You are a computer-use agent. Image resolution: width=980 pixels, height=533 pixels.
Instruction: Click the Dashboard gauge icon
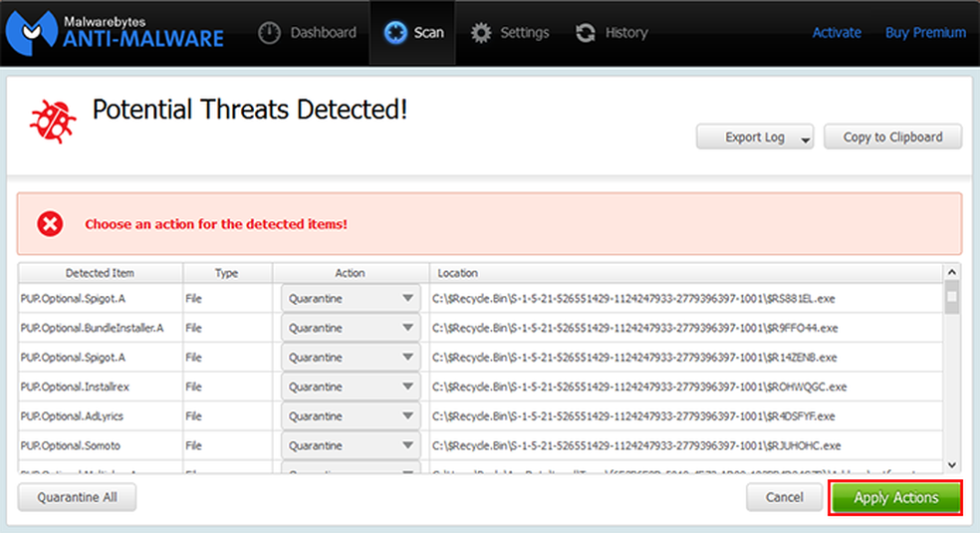[x=269, y=33]
